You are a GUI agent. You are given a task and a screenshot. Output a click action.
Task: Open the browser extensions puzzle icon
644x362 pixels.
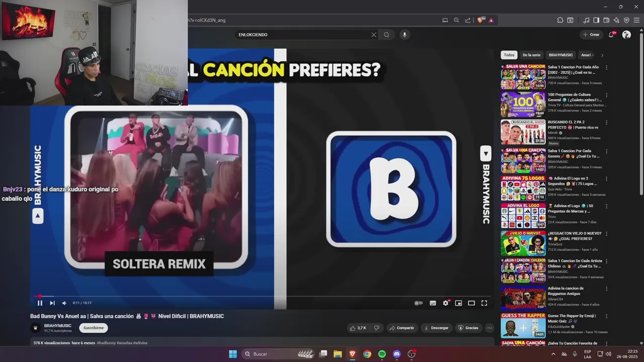pos(560,20)
